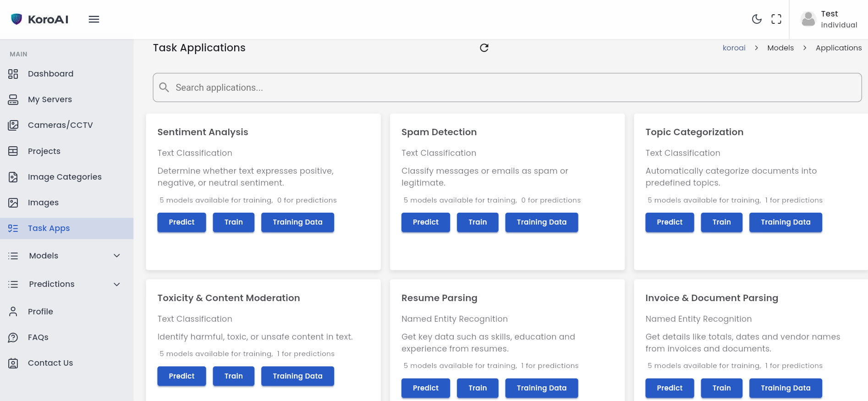This screenshot has width=868, height=401.
Task: Follow the koroai breadcrumb link
Action: click(734, 48)
